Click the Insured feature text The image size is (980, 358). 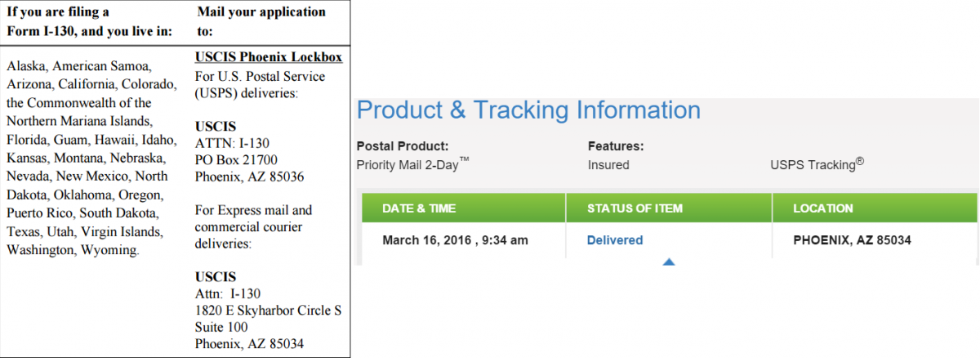pos(608,165)
